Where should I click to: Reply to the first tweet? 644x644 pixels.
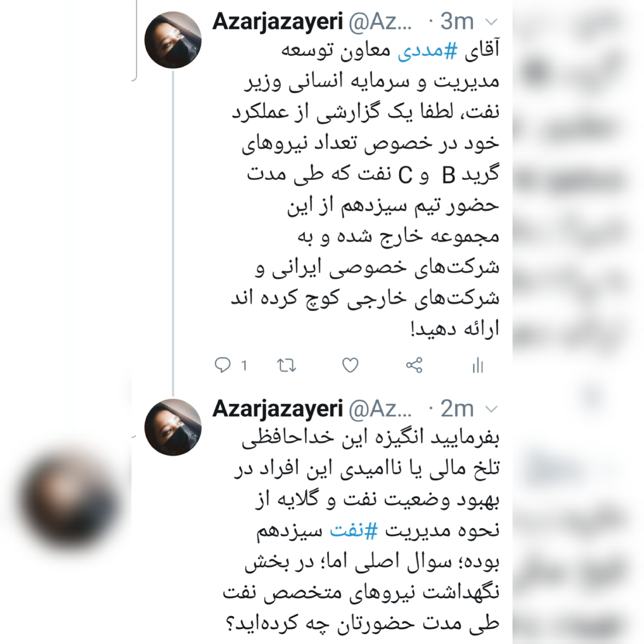pos(223,365)
